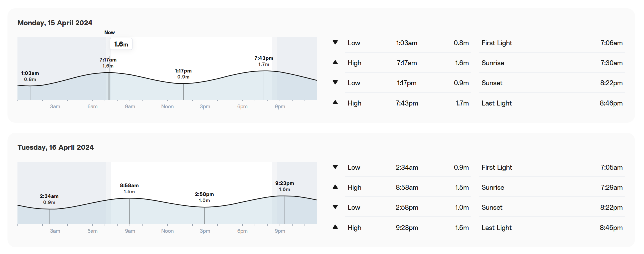Select the 1:17pm low tide marker on Monday's chart
The image size is (644, 254).
click(x=183, y=74)
